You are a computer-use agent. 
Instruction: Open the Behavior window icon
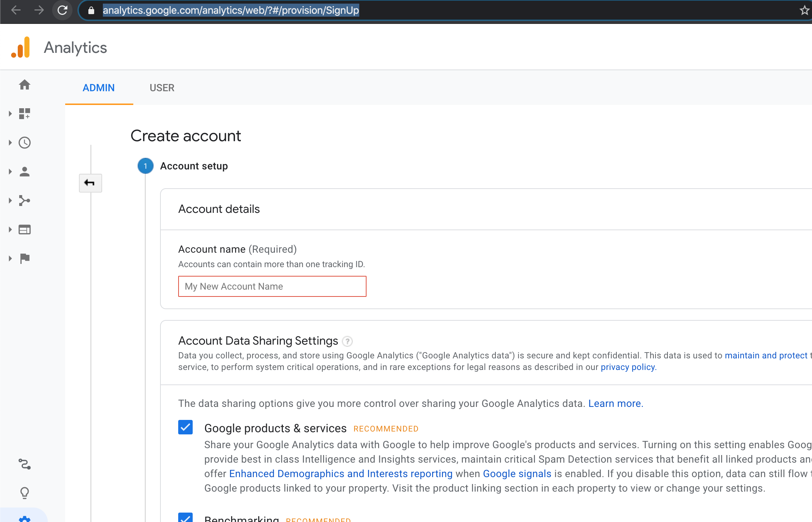[x=25, y=230]
